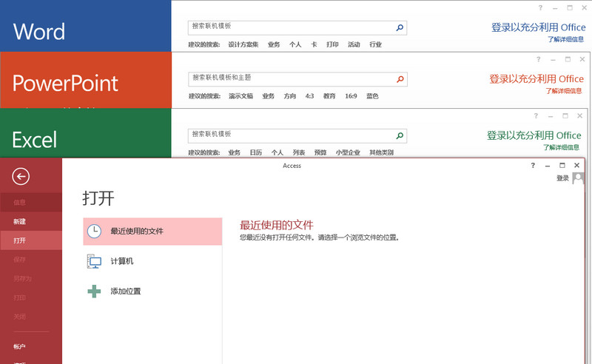Click 了解详细信息 link in Word window

click(565, 39)
